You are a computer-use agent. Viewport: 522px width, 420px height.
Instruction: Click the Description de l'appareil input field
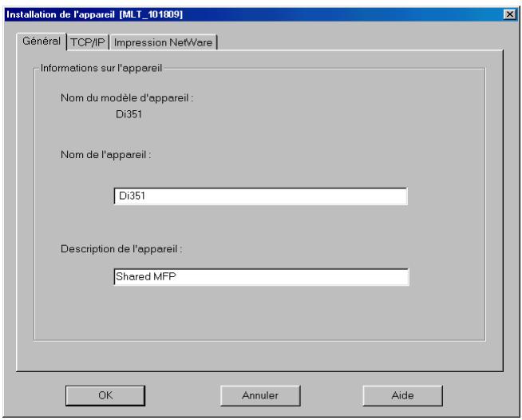[x=261, y=277]
